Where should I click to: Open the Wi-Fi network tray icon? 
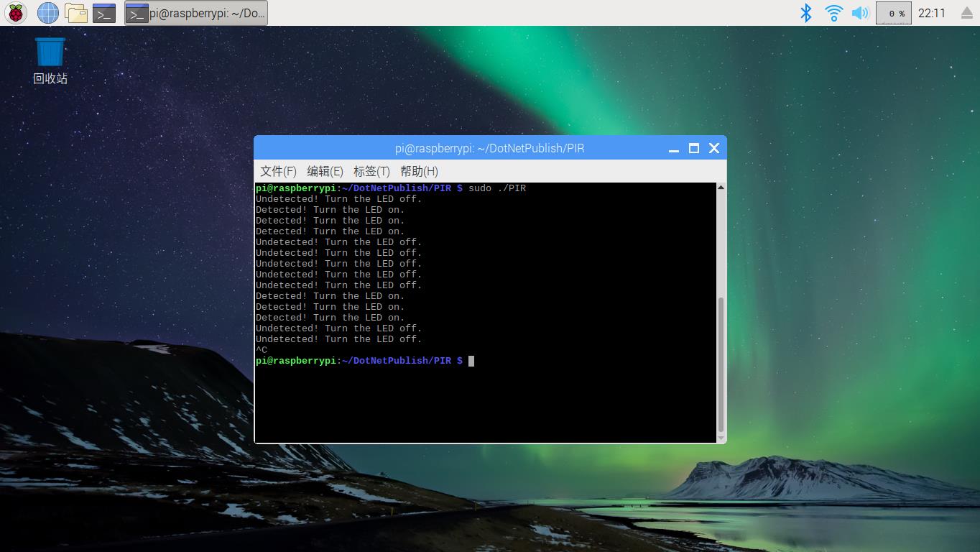click(833, 12)
